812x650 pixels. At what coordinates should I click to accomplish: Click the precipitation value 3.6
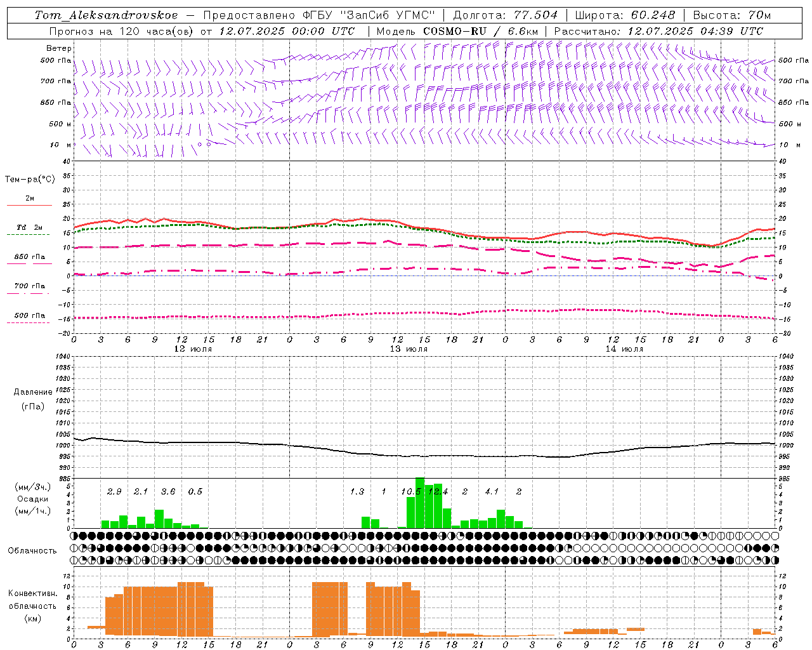(168, 492)
